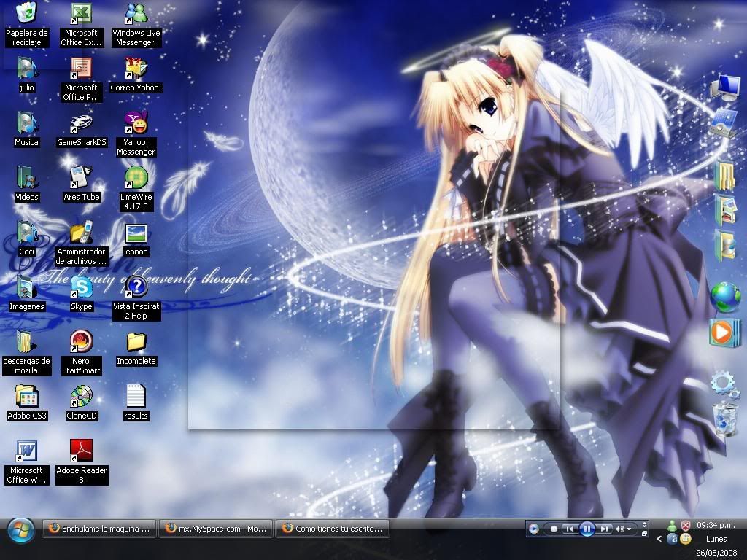Image resolution: width=747 pixels, height=560 pixels.
Task: Open the music folder in side dock
Action: pyautogui.click(x=725, y=245)
